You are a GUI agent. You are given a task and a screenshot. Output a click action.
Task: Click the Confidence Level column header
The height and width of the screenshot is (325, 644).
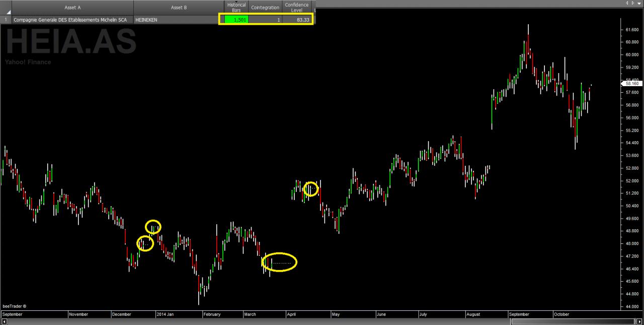click(297, 8)
